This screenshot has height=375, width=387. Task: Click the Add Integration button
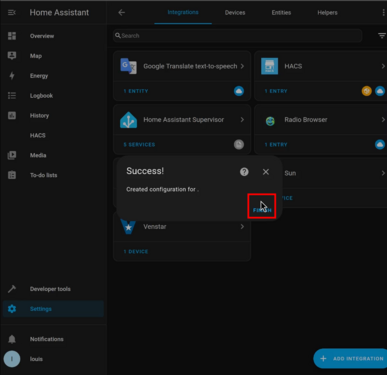[351, 359]
